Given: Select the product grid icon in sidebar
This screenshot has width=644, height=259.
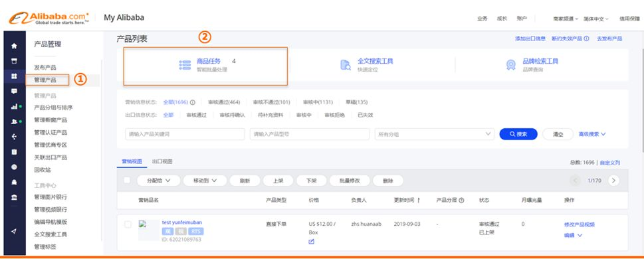Looking at the screenshot, I should click(x=14, y=76).
